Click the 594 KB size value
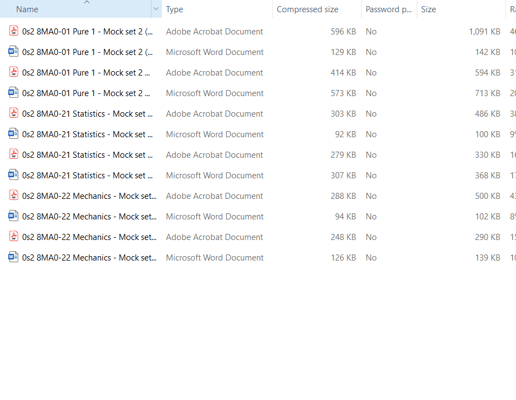Screen dimensions: 516x400 click(x=488, y=73)
